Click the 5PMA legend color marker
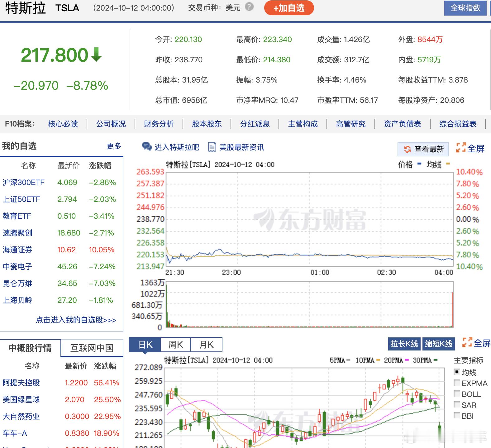The height and width of the screenshot is (448, 491). [x=348, y=360]
